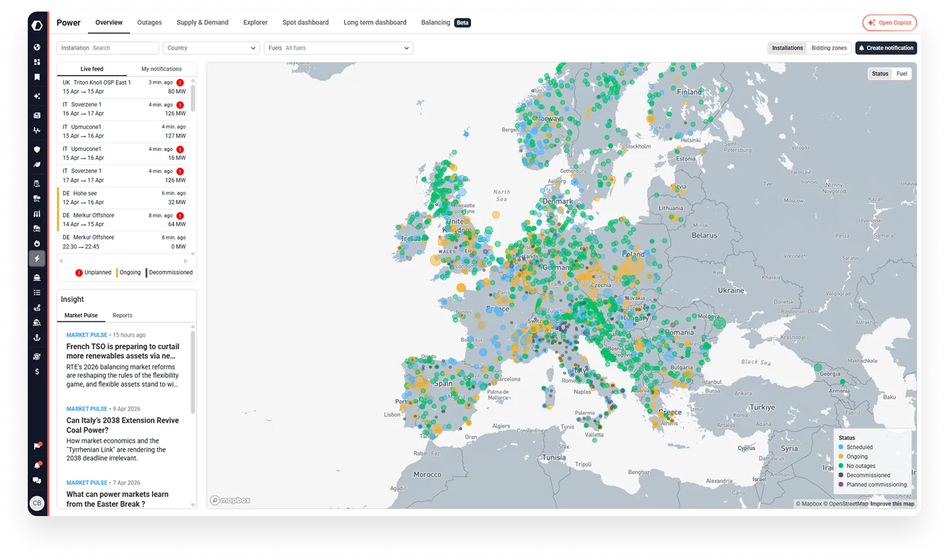Click the sparkle AI icon in sidebar
Image resolution: width=949 pixels, height=560 pixels.
(37, 96)
